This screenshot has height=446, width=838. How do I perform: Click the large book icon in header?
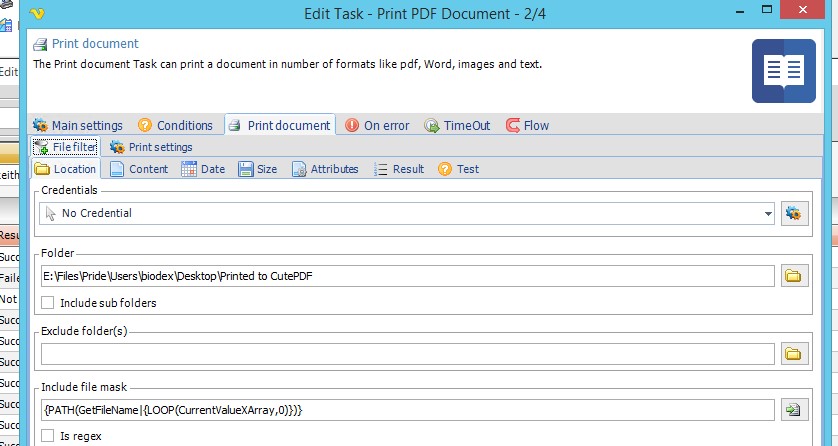(x=783, y=72)
